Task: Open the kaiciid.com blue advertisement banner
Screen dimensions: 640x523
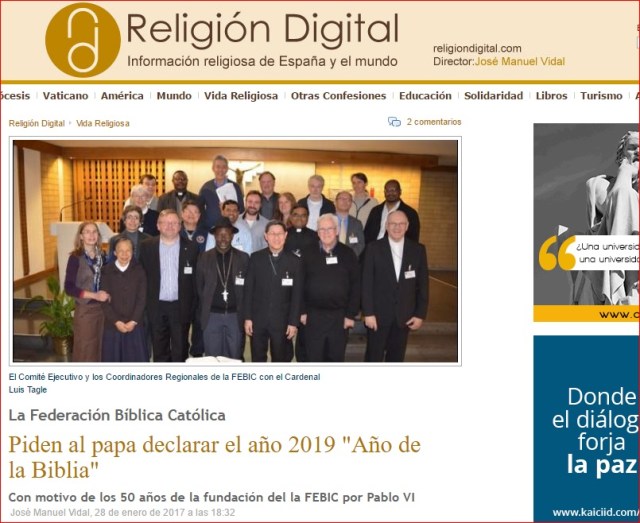Action: coord(586,428)
